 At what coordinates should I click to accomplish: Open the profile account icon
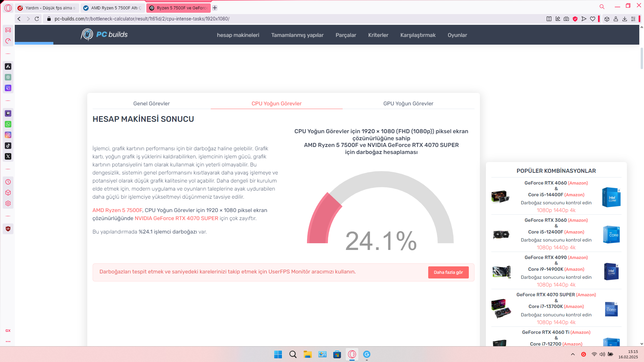pos(616,19)
